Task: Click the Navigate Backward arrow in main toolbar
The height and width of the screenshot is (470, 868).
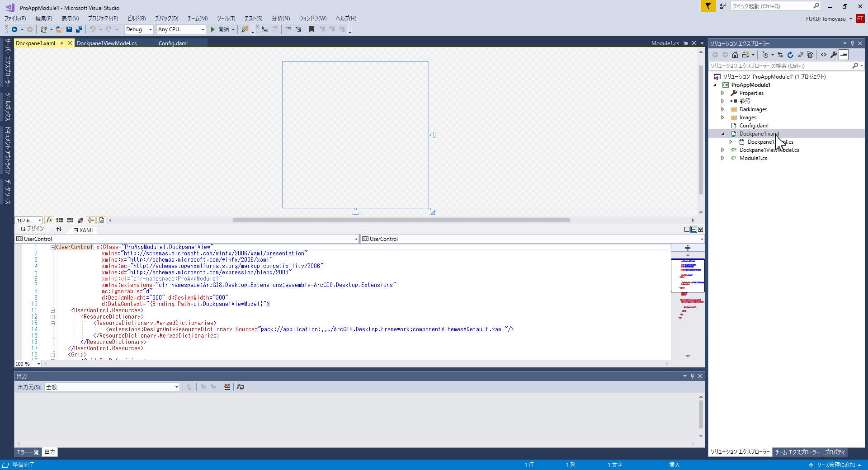Action: click(14, 29)
